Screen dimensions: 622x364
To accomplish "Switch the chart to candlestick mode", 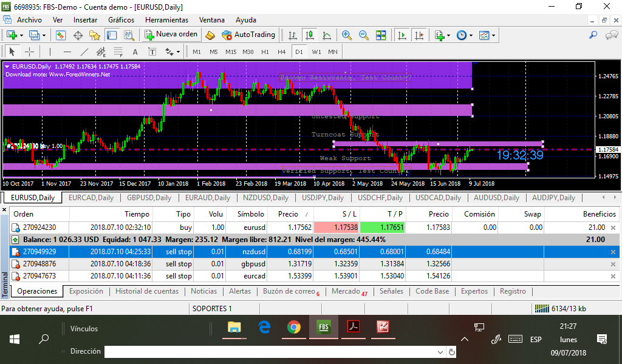I will 310,35.
